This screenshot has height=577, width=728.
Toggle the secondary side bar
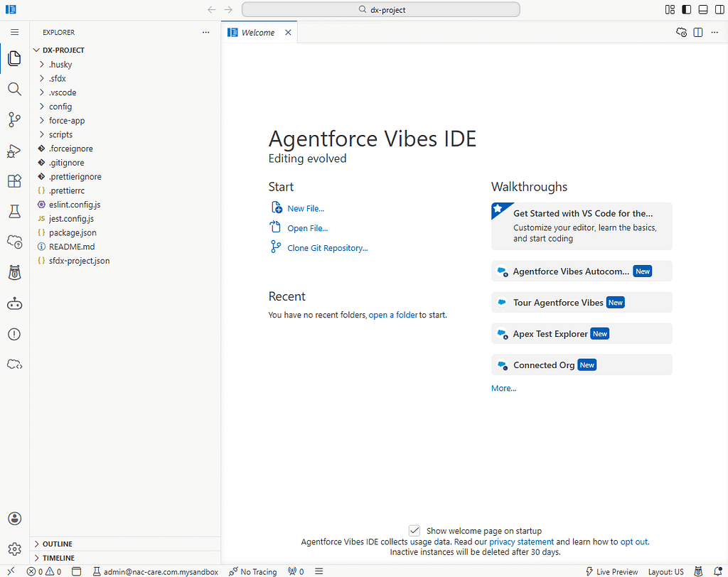tap(719, 10)
